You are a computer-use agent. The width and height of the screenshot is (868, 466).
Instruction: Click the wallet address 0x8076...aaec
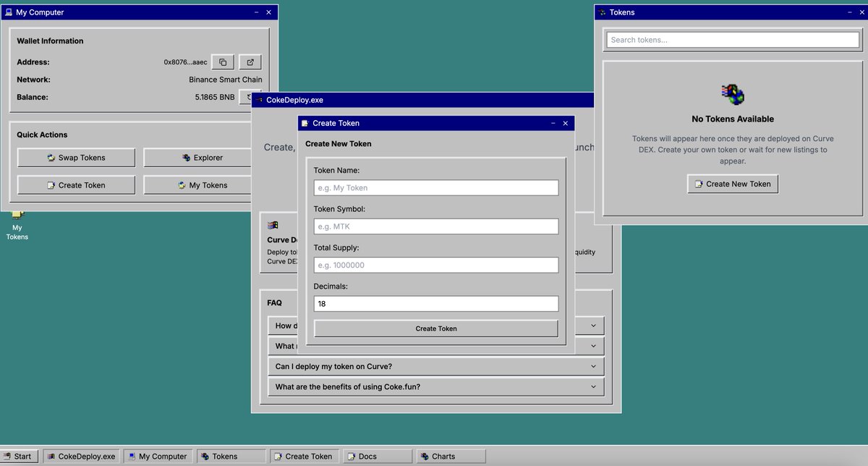[x=185, y=62]
